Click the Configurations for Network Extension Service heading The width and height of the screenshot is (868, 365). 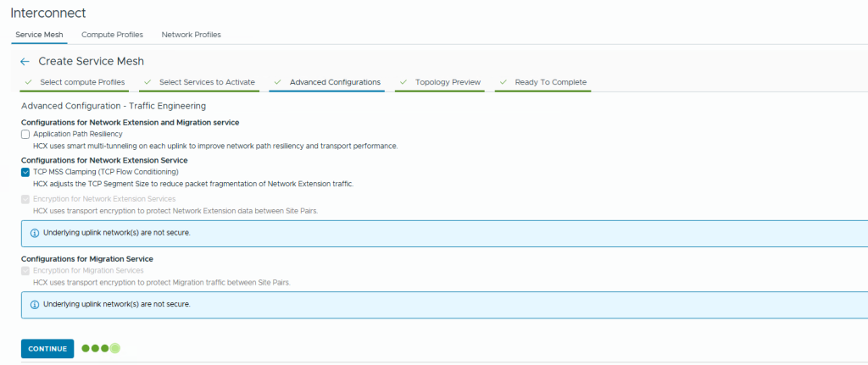tap(104, 160)
